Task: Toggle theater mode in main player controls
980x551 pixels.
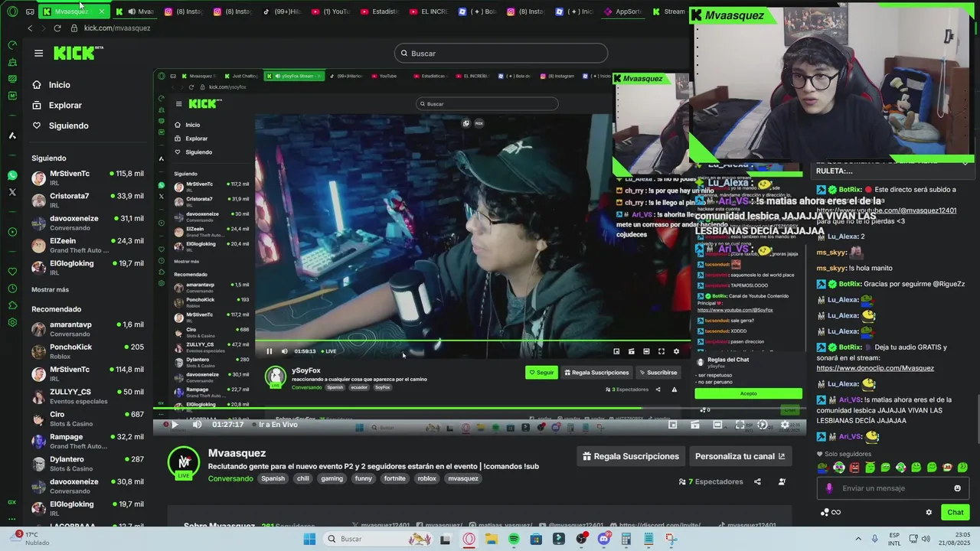Action: [717, 425]
